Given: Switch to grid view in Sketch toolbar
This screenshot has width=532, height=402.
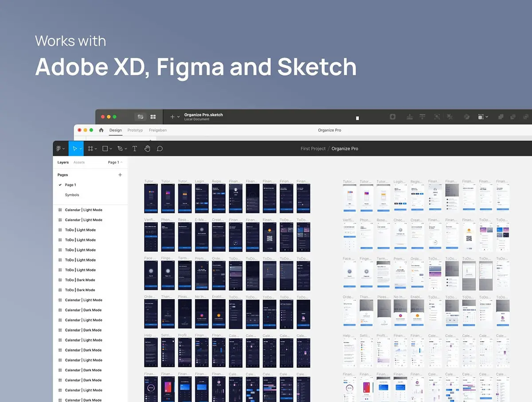Looking at the screenshot, I should coord(153,117).
